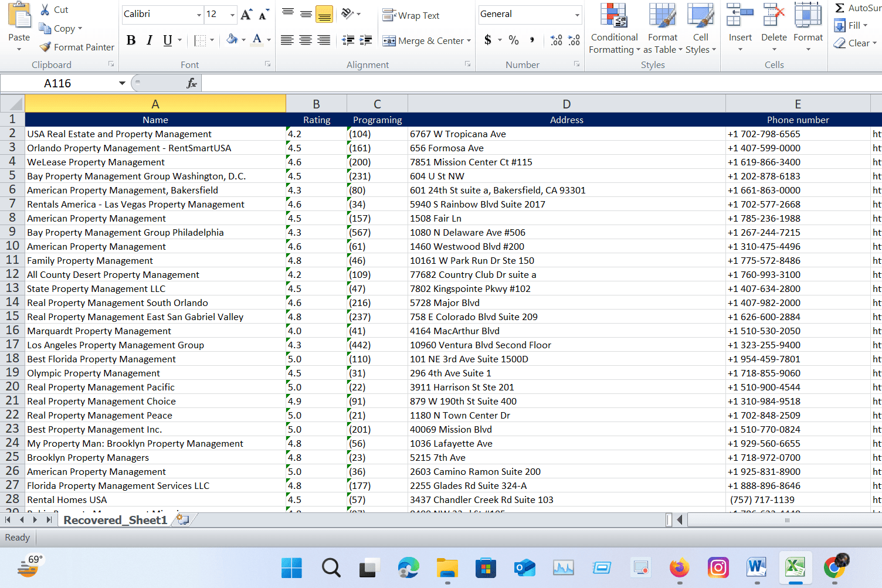This screenshot has height=588, width=882.
Task: Toggle Wrap Text
Action: tap(411, 15)
